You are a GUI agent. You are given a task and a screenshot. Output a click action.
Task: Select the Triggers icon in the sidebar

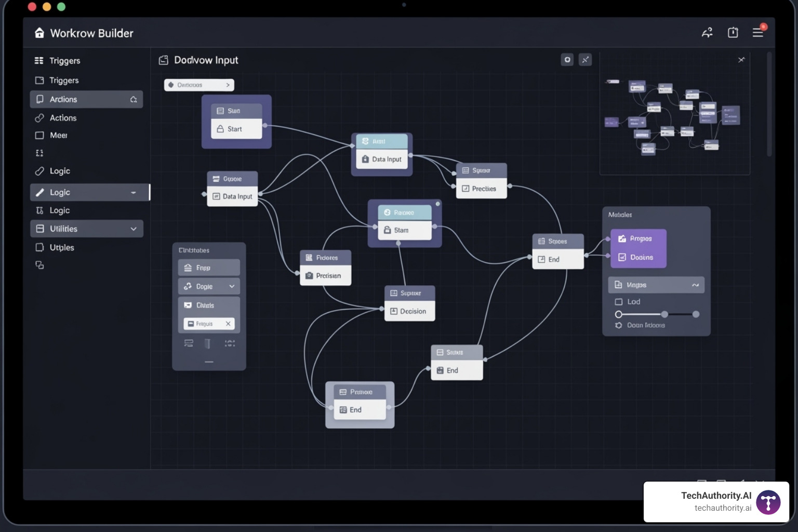pyautogui.click(x=39, y=60)
